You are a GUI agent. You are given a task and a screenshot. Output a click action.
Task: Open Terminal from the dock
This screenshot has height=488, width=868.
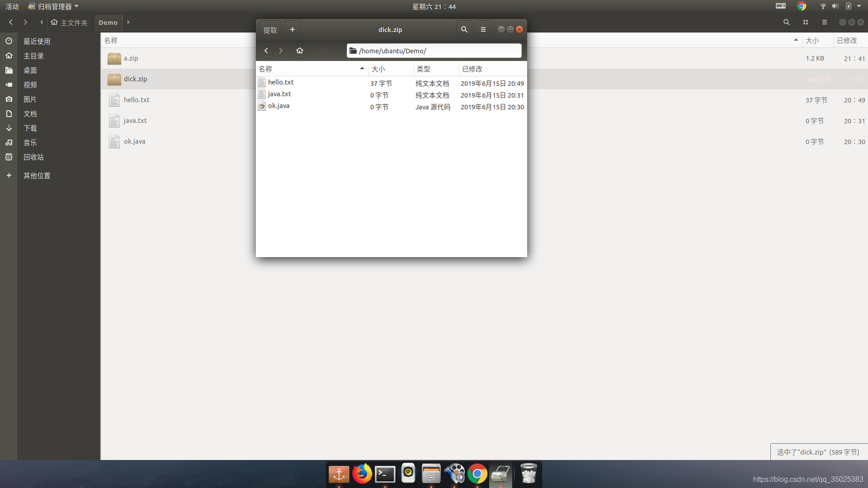[385, 474]
